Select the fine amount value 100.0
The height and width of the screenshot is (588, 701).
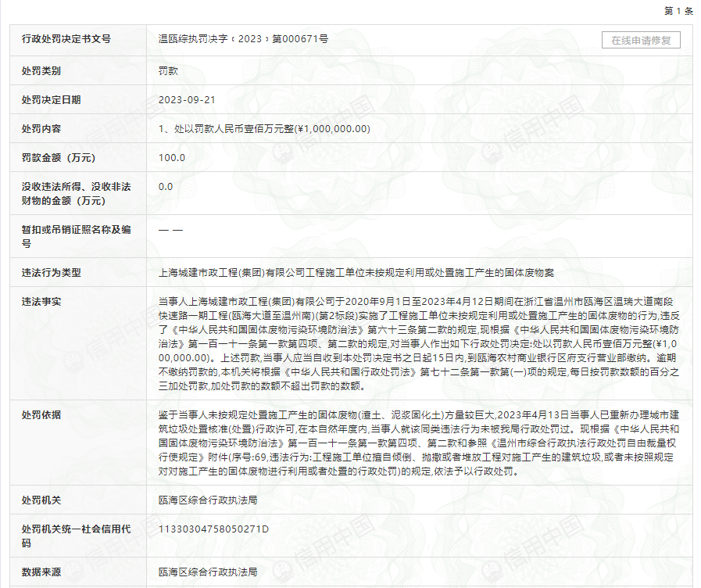[x=172, y=157]
